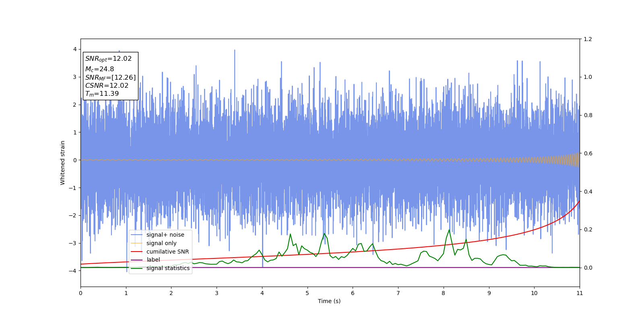
Task: Click x-axis tick label 4
Action: (262, 293)
